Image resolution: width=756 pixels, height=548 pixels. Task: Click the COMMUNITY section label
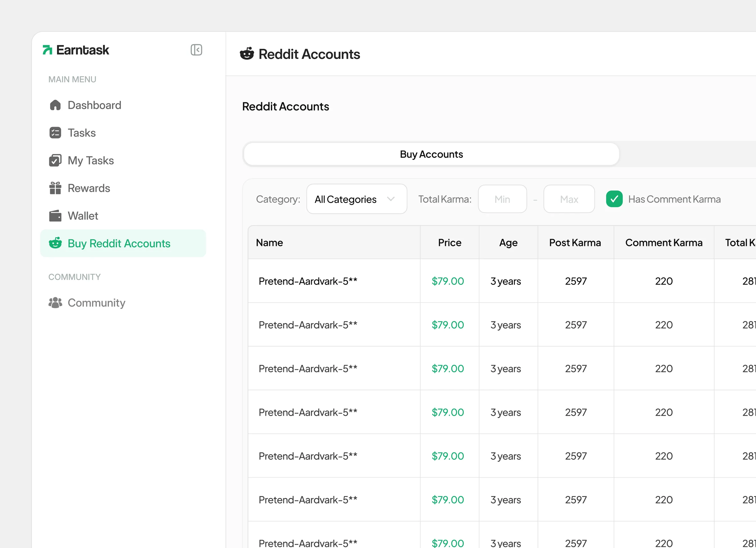click(74, 277)
